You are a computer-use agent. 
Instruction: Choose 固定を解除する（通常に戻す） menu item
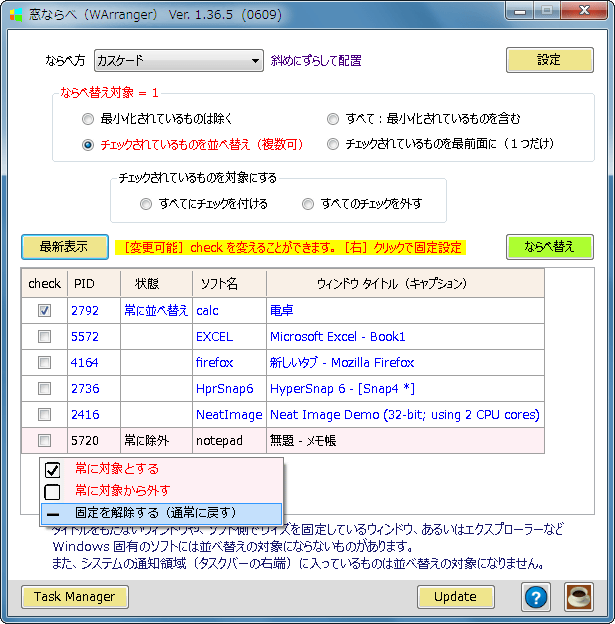point(161,514)
